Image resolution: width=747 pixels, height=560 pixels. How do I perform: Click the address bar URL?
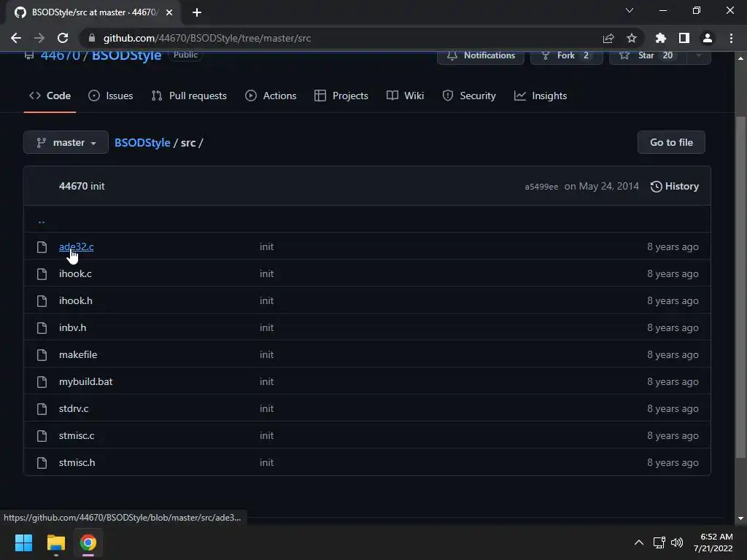pos(207,38)
